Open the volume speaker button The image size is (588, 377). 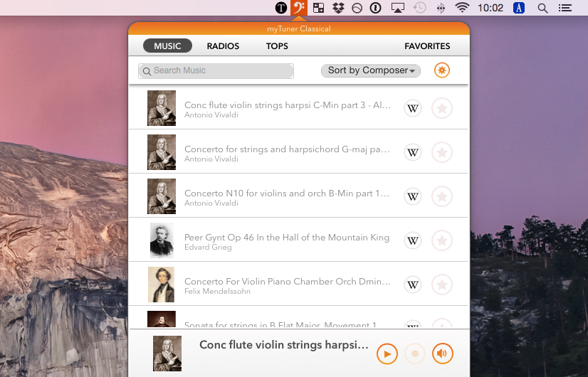pos(443,354)
